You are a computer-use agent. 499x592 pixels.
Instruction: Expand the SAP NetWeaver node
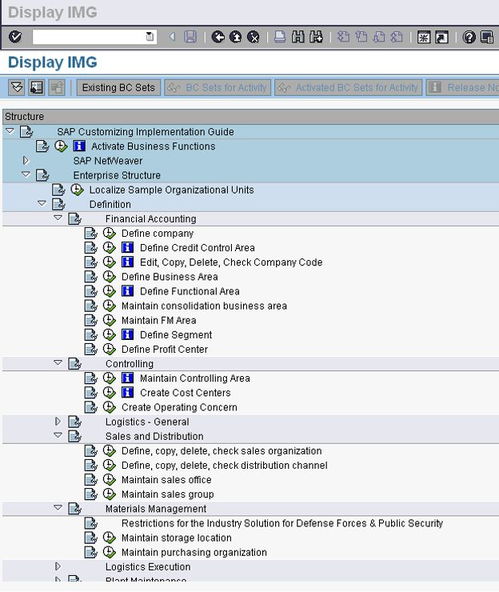click(26, 160)
